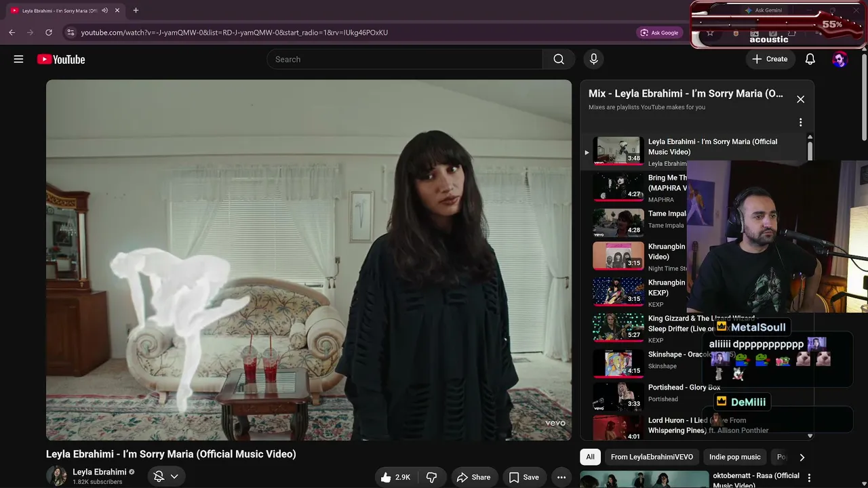Click the 'Mix - Leyla Ebrahimi' playlist heading
Viewport: 868px width, 488px height.
[686, 94]
